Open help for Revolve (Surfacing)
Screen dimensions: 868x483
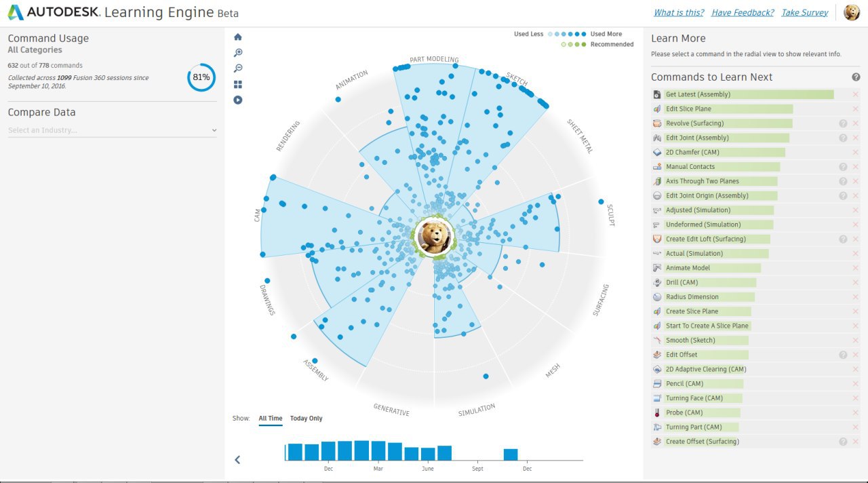(x=843, y=123)
